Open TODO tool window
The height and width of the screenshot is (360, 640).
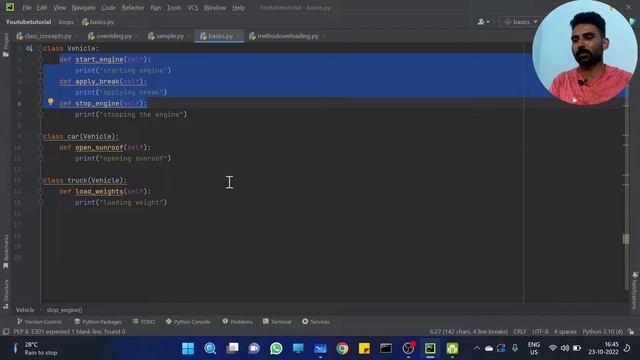point(144,322)
